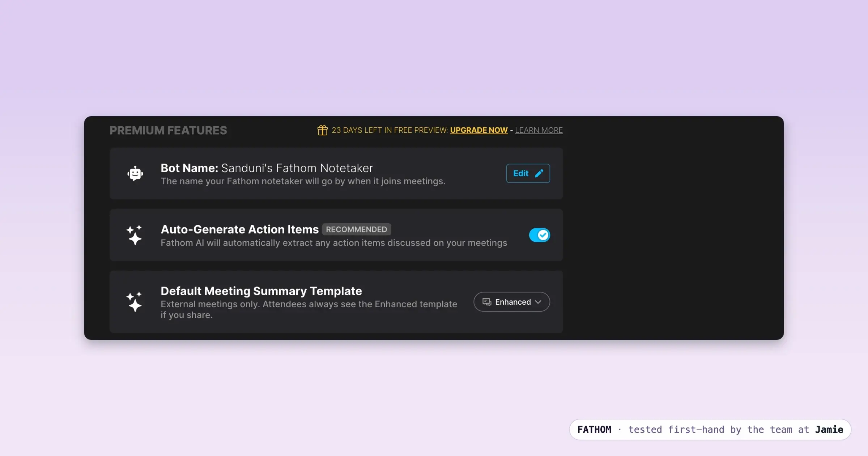
Task: Click the RECOMMENDED badge
Action: point(356,229)
